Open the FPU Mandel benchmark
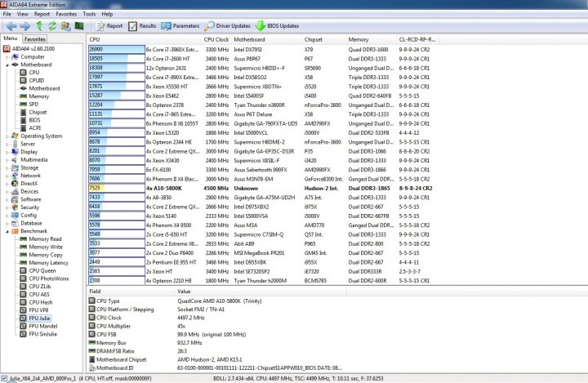Image resolution: width=588 pixels, height=383 pixels. click(x=43, y=326)
